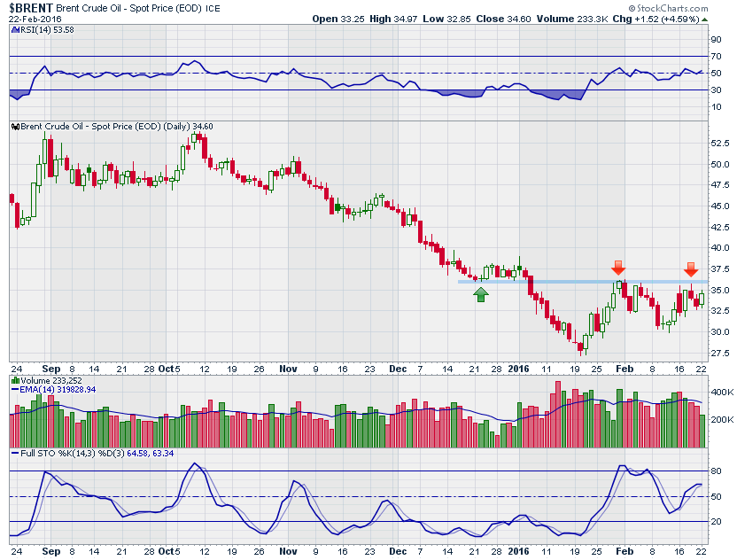Click the blue line legend marker for EMA(14)
This screenshot has width=737, height=560.
pos(14,390)
